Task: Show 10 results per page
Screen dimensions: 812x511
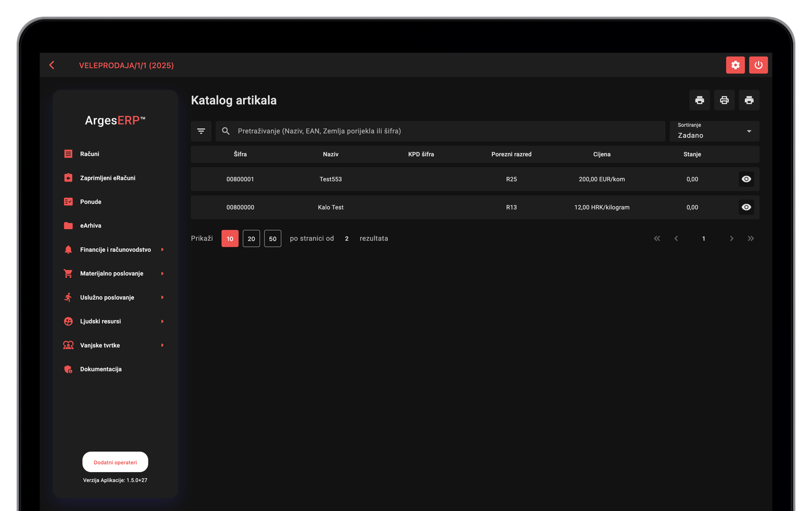Action: coord(230,238)
